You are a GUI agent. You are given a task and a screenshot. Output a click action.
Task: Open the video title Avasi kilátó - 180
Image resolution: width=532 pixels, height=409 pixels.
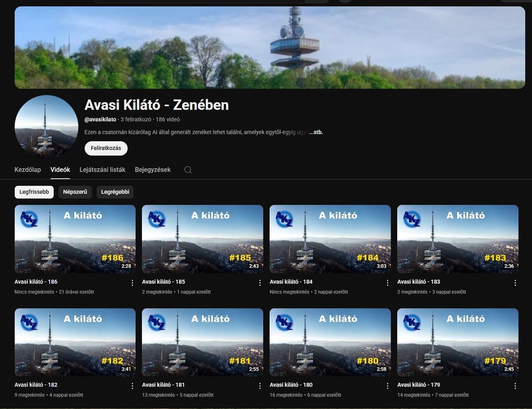291,385
